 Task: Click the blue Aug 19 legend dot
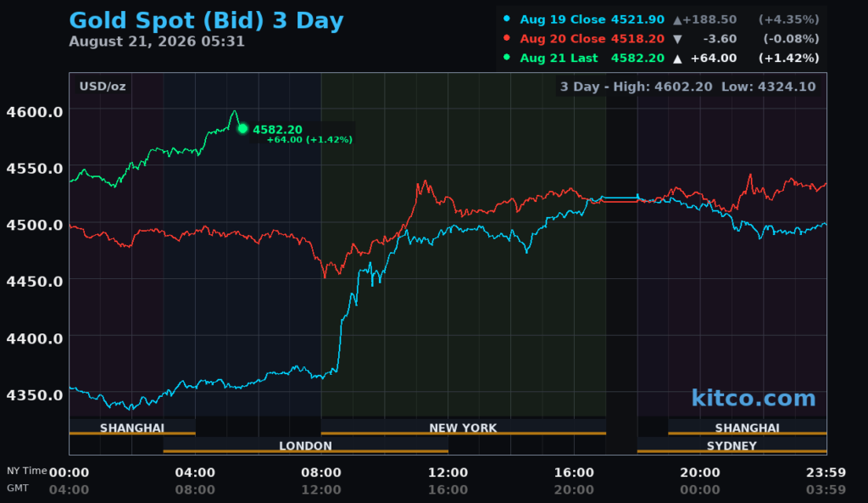point(507,19)
